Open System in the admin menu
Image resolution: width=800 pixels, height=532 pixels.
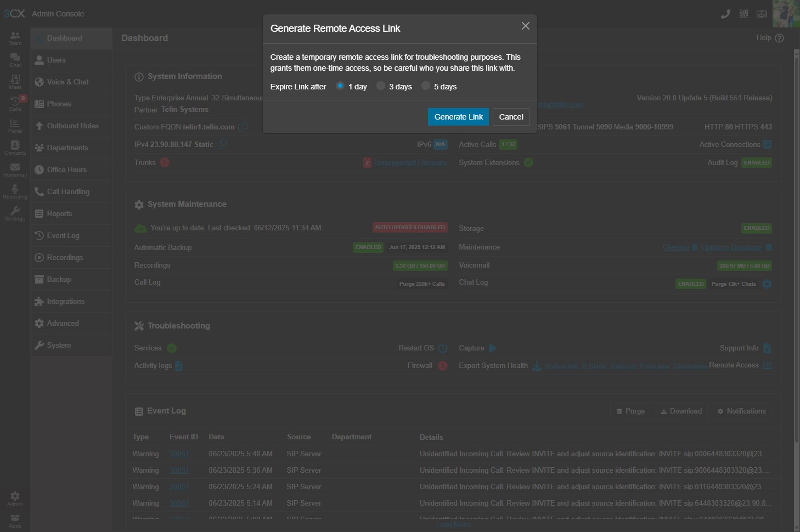71,345
